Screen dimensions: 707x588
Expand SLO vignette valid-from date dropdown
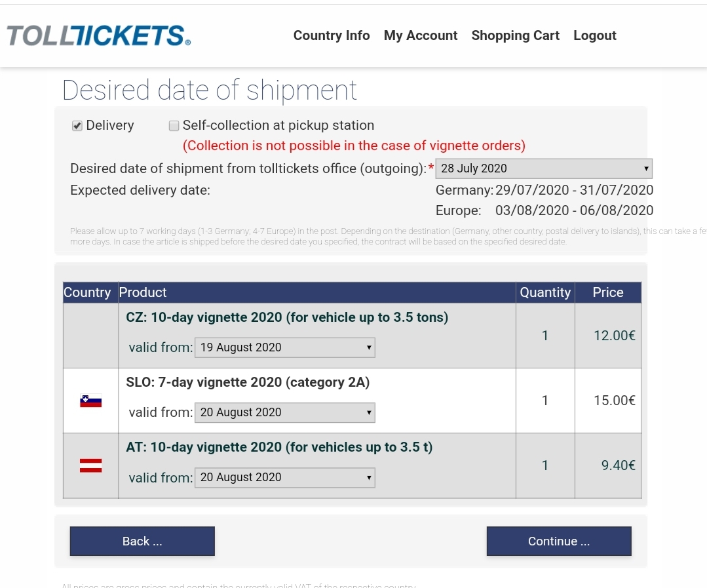click(x=284, y=412)
